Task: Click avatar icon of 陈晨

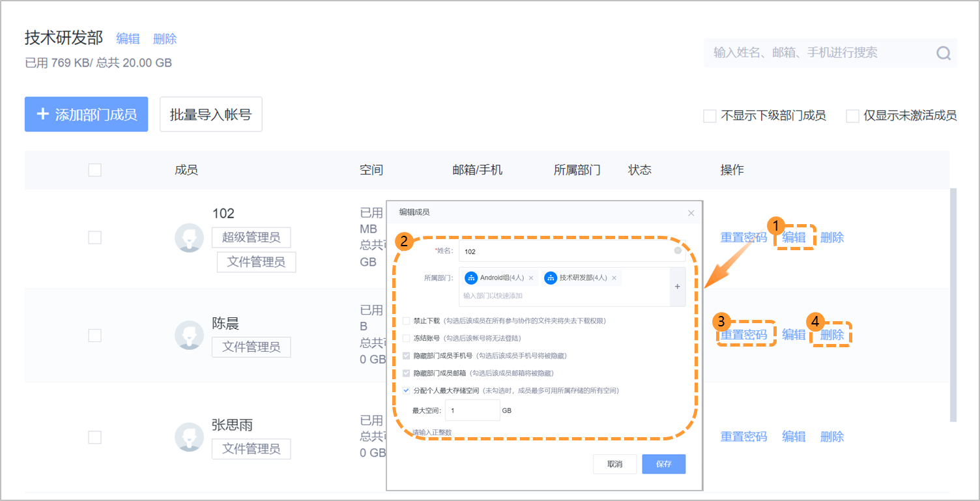Action: [x=190, y=335]
